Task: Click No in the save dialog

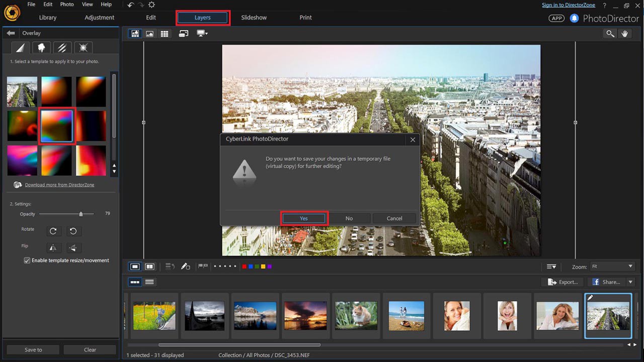Action: click(x=349, y=218)
